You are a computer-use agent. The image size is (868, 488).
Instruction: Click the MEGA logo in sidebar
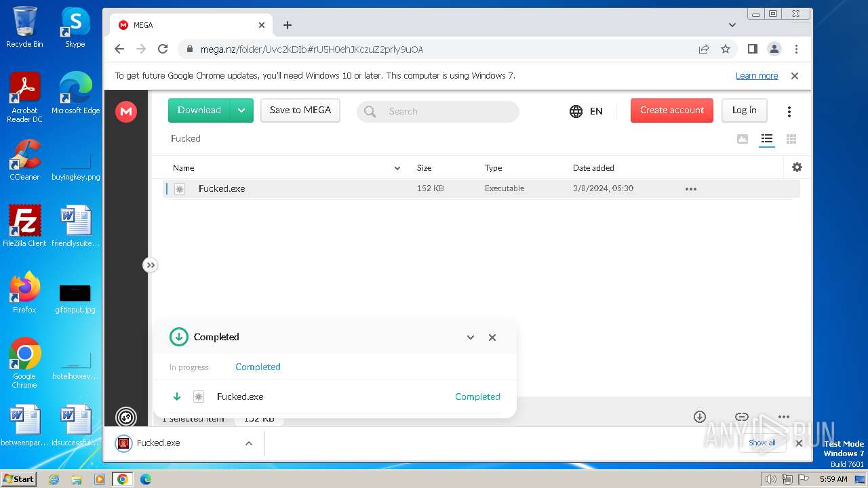pos(126,112)
